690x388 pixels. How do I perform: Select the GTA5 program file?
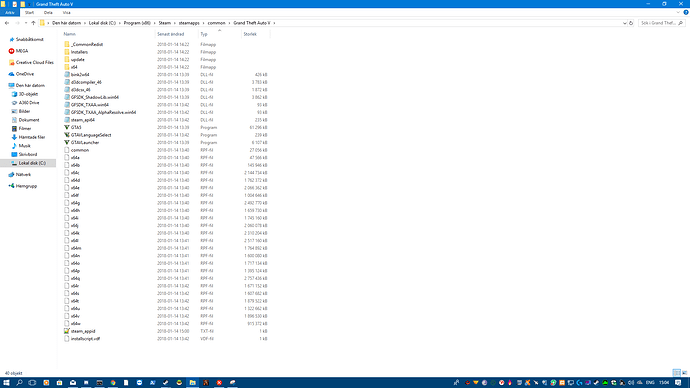(x=76, y=128)
